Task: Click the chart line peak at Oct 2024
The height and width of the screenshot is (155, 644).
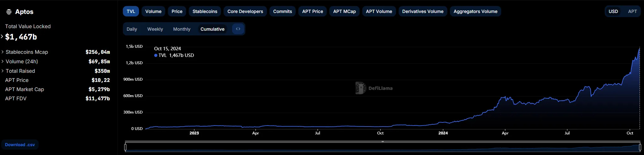Action: [639, 49]
